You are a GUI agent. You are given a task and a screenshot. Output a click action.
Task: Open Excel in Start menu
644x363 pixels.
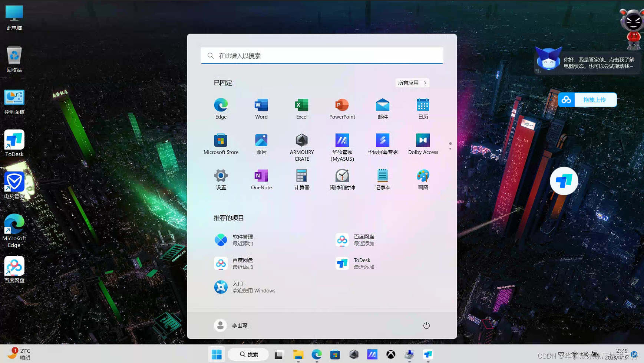click(301, 109)
